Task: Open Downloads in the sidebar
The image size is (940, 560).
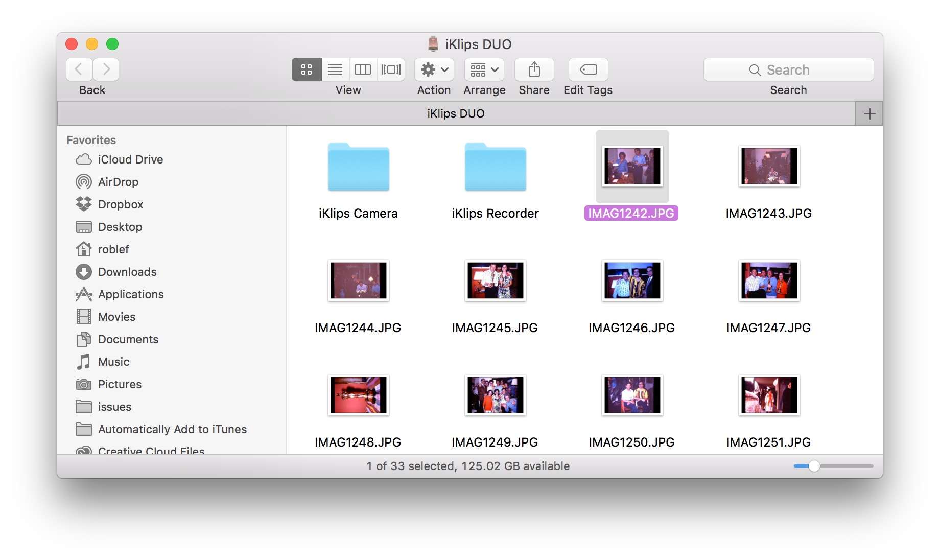Action: pos(127,272)
